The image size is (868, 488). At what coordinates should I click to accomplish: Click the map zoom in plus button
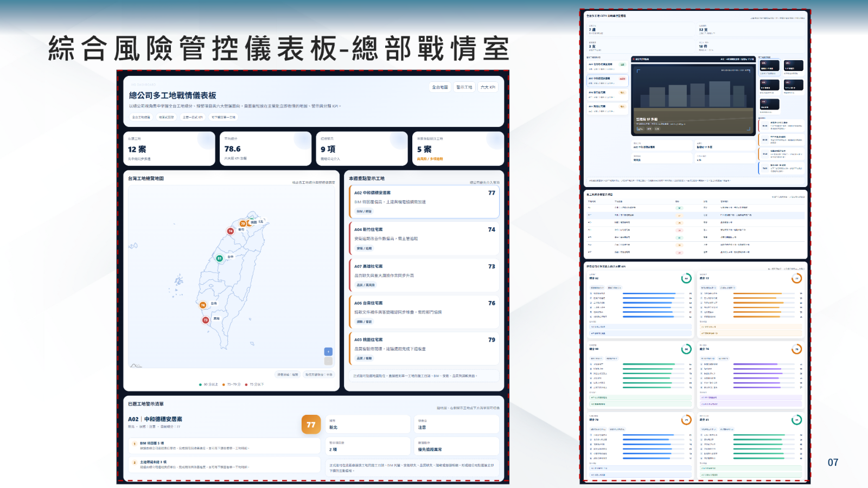click(x=328, y=351)
